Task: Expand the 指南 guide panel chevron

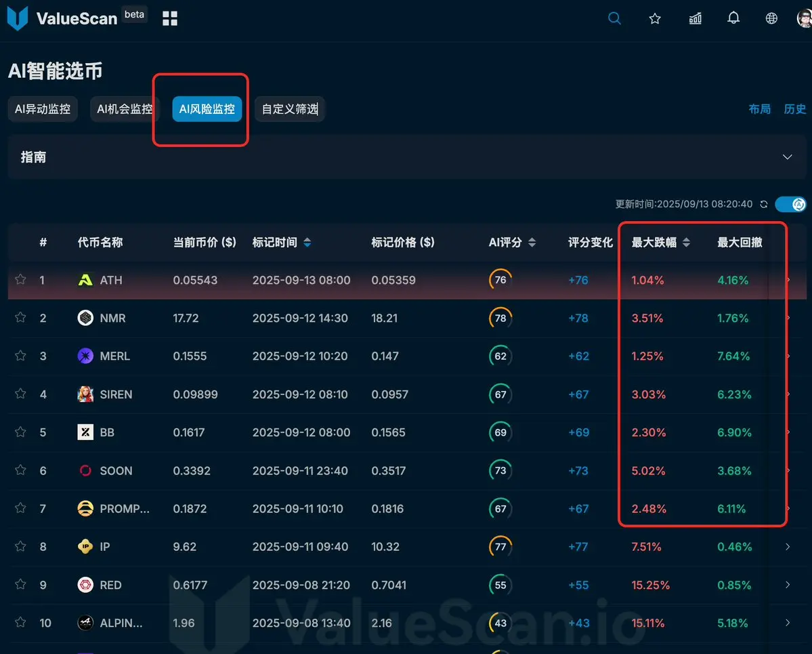Action: coord(787,157)
